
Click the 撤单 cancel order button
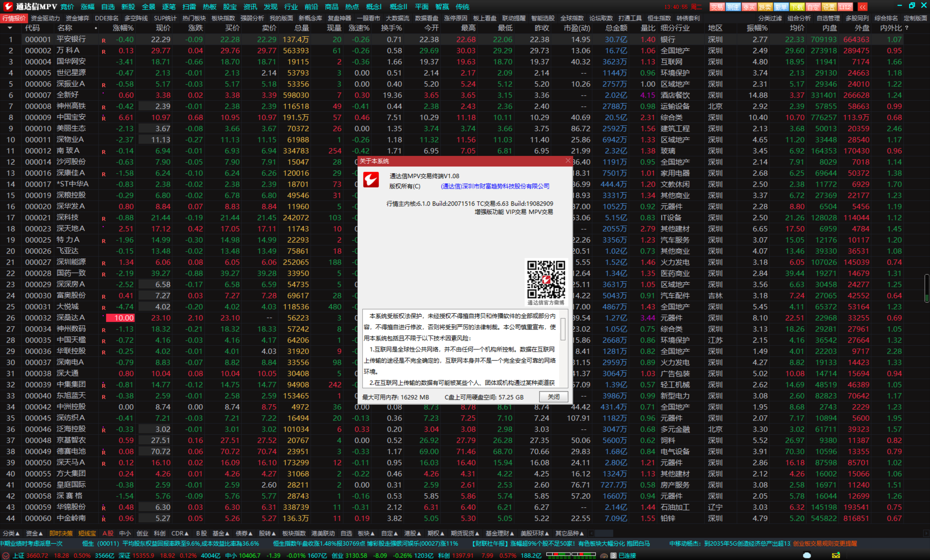click(x=781, y=7)
